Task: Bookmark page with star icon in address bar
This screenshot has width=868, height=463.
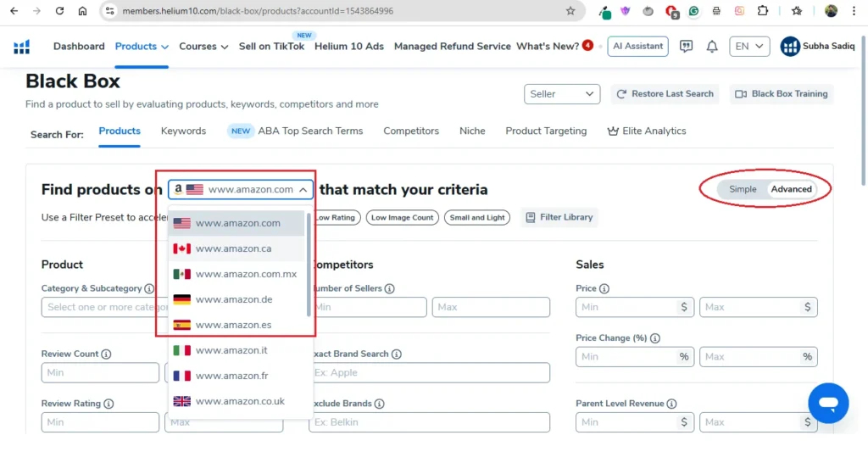Action: pos(570,11)
